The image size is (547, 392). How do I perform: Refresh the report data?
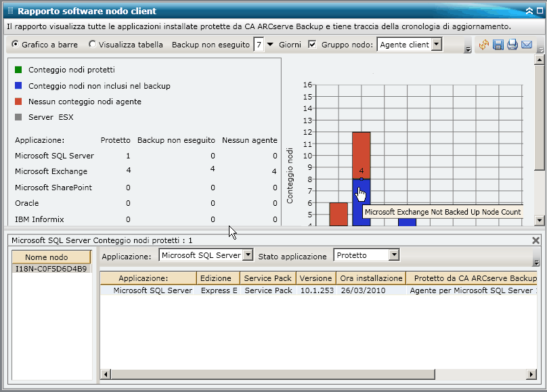point(483,45)
